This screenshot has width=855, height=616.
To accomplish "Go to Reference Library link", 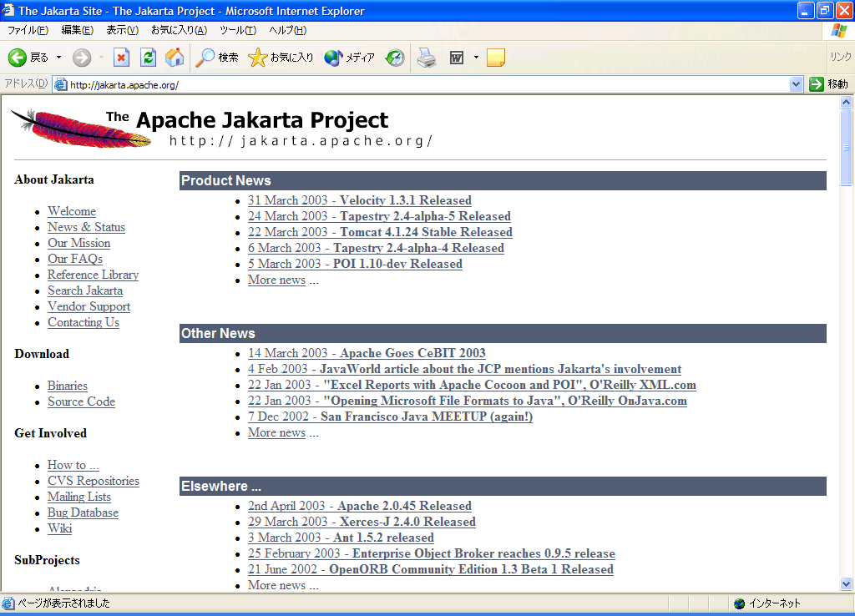I will [94, 275].
